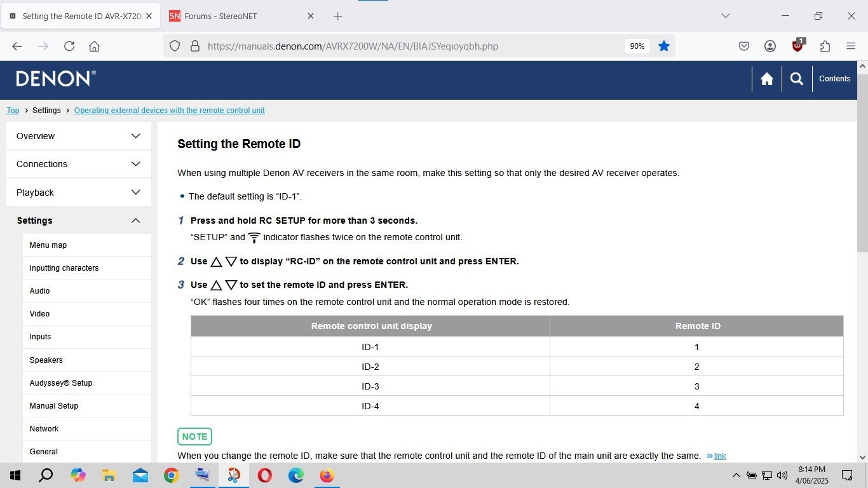Open Windows taskbar search
This screenshot has height=488, width=868.
coord(46,475)
